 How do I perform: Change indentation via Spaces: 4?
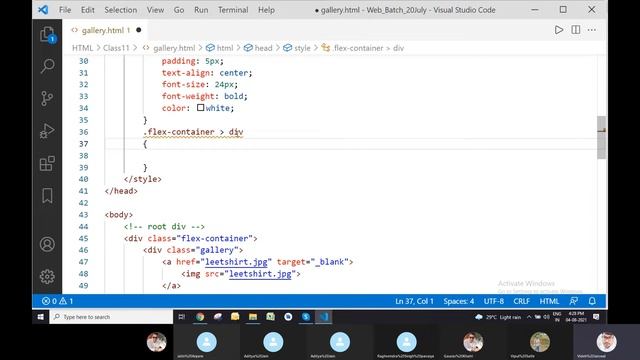coord(459,301)
